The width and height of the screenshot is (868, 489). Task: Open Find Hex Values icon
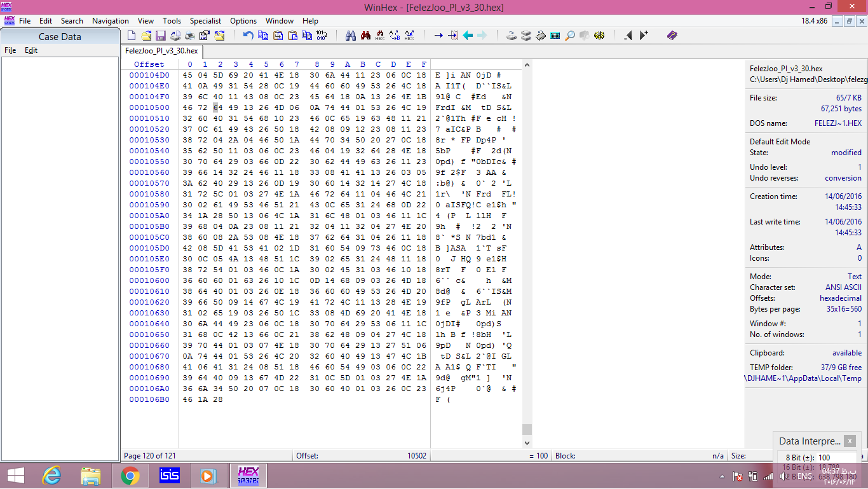(x=380, y=36)
